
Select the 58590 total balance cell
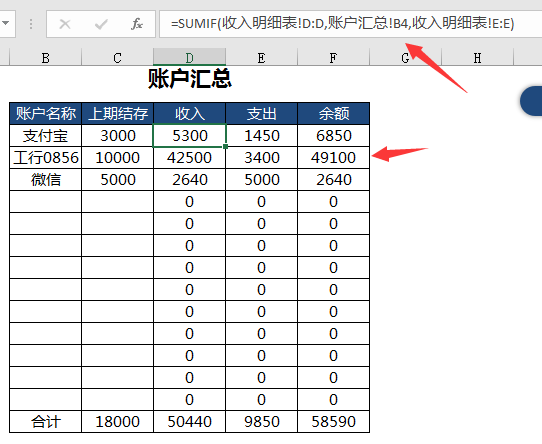(334, 422)
